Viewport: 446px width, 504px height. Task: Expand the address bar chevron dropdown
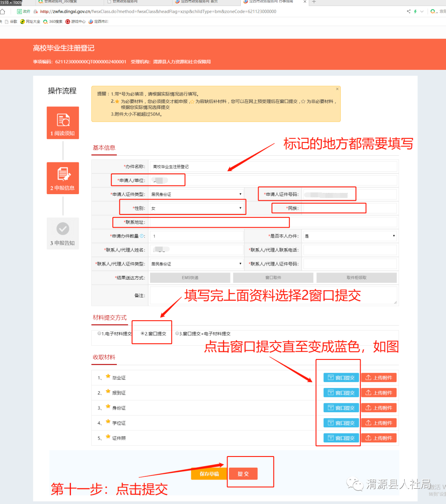pos(422,12)
